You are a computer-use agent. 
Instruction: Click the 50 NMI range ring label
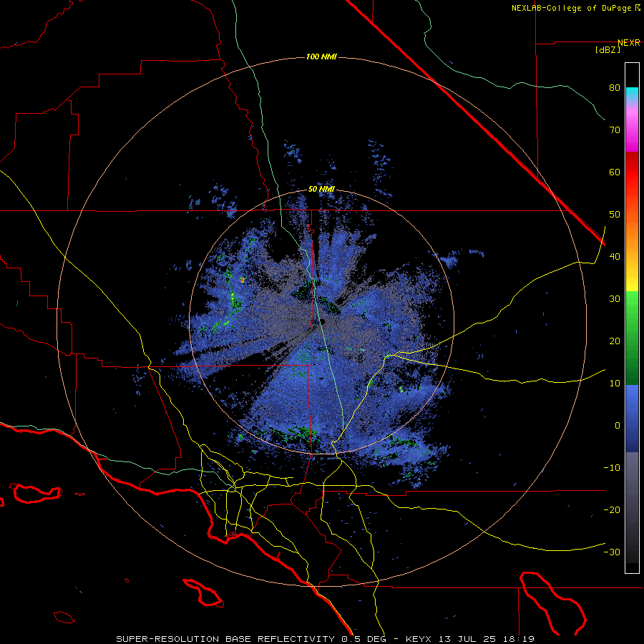click(321, 190)
